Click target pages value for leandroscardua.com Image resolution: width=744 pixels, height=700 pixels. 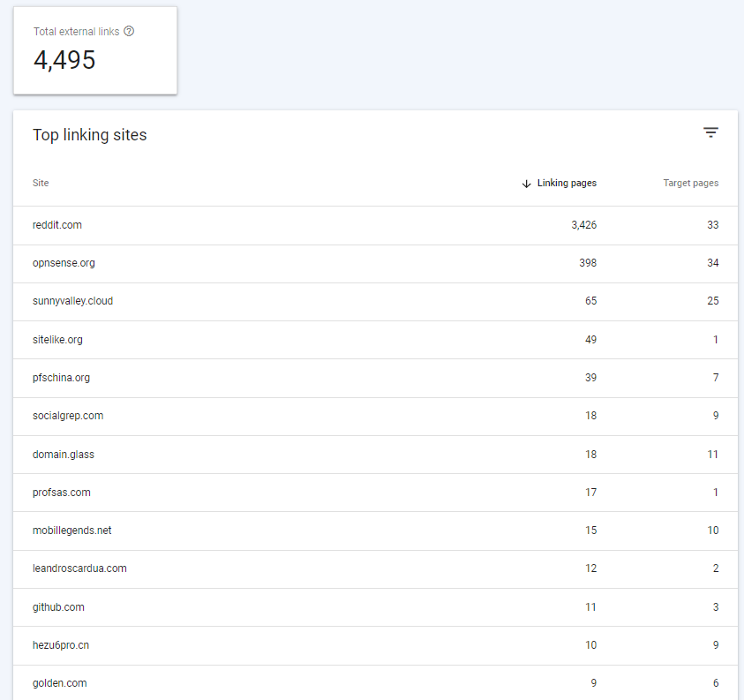pos(716,568)
